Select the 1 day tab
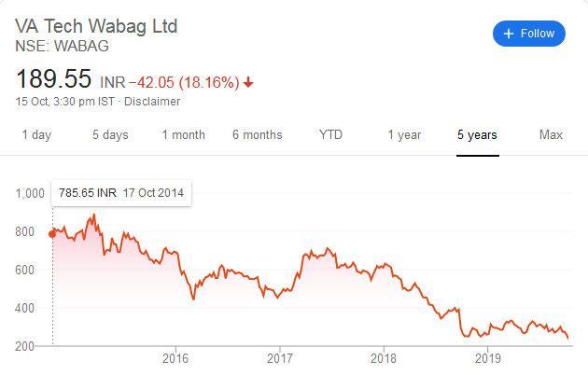The height and width of the screenshot is (375, 588). (x=36, y=135)
